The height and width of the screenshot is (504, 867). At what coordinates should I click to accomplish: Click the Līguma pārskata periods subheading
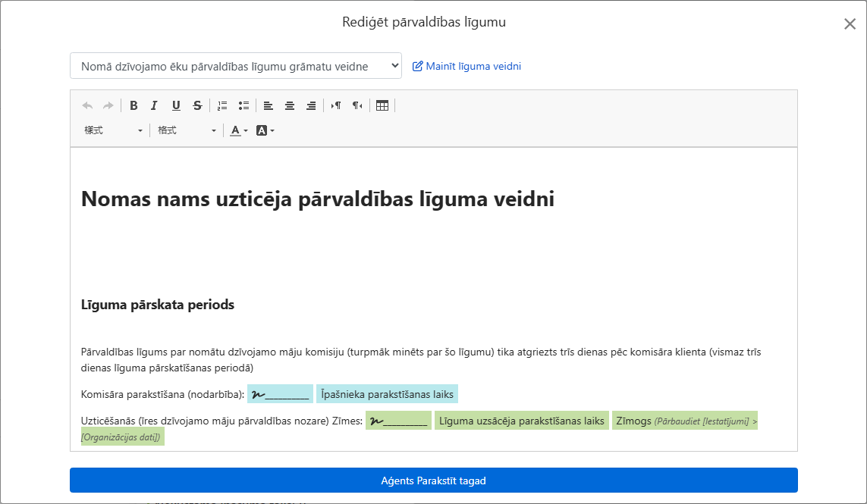click(x=158, y=305)
